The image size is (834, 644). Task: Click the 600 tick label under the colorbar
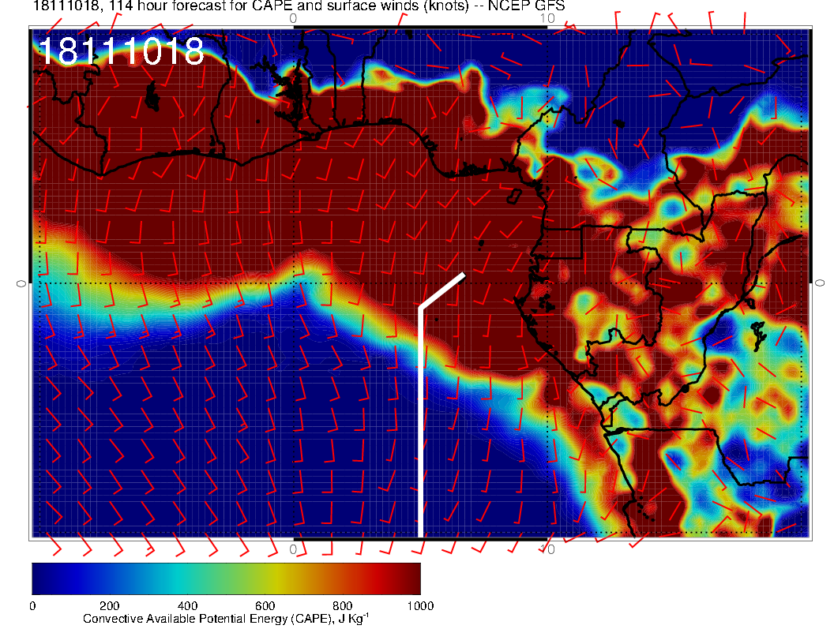pyautogui.click(x=265, y=606)
